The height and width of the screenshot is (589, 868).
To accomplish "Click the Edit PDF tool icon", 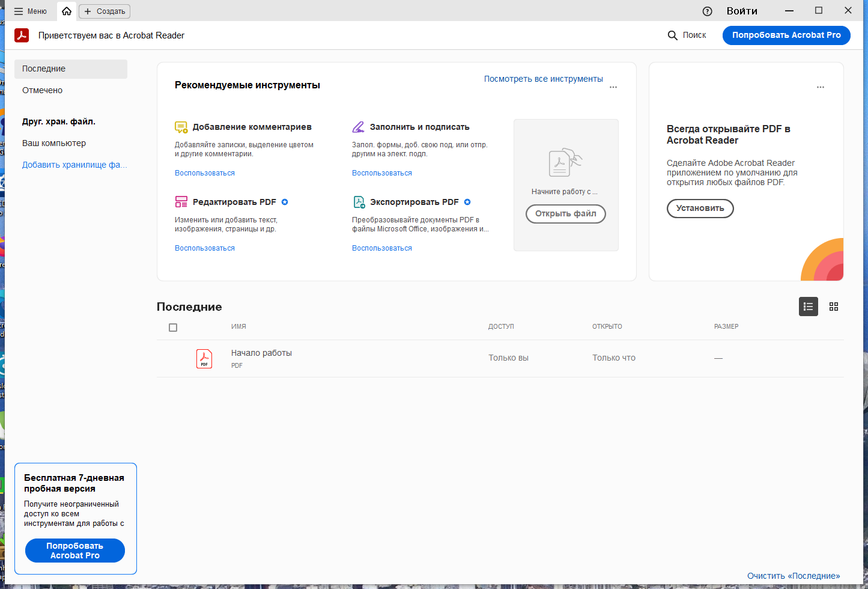I will (181, 202).
